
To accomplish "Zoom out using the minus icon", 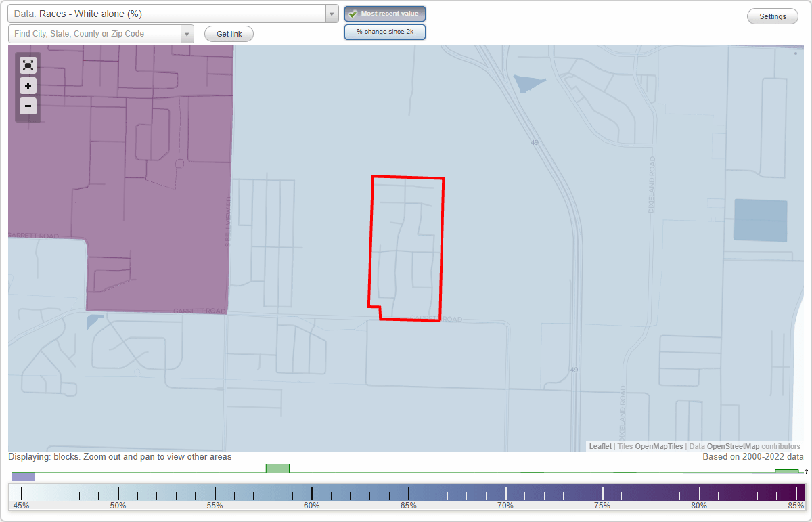I will (x=28, y=106).
